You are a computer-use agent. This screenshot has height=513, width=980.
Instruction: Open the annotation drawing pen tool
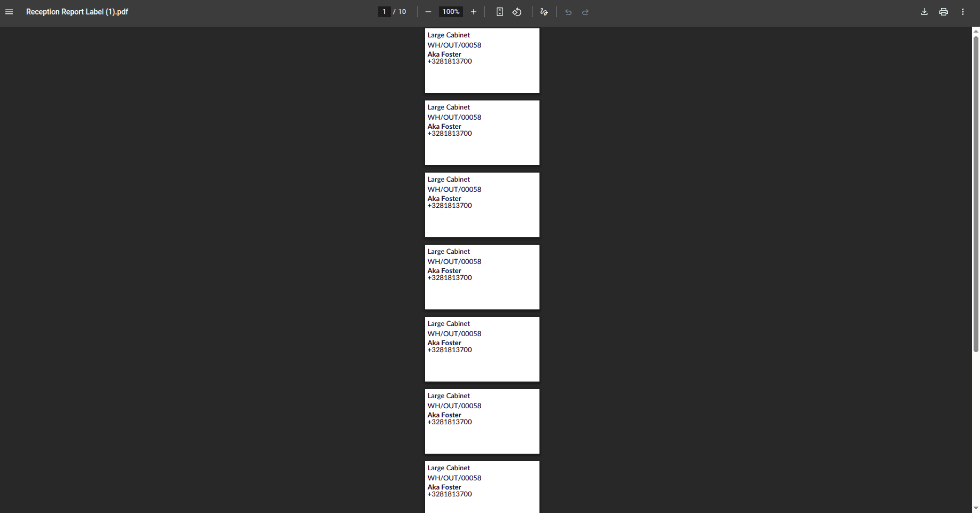click(544, 12)
